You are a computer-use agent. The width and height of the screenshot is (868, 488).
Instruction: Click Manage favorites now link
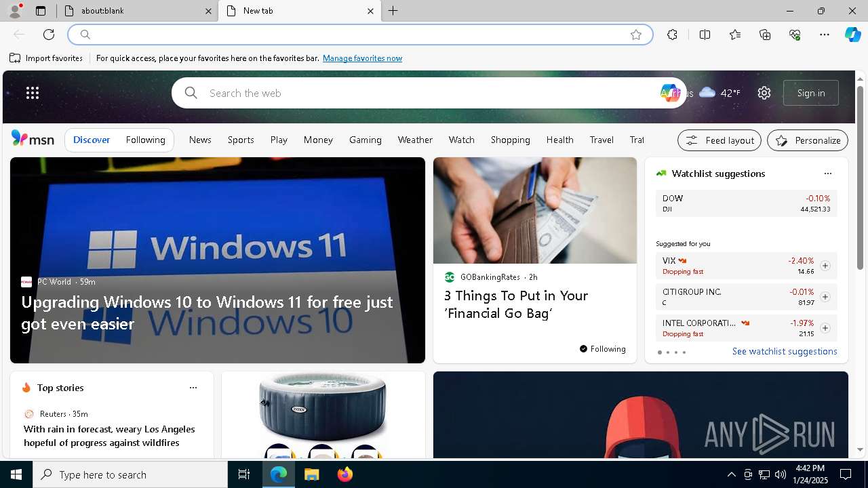coord(362,58)
